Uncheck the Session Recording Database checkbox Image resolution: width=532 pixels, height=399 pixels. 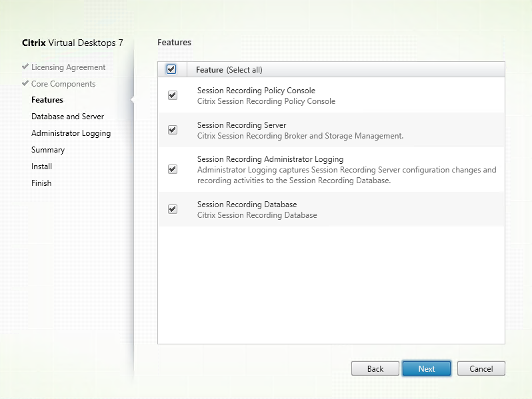(x=173, y=209)
